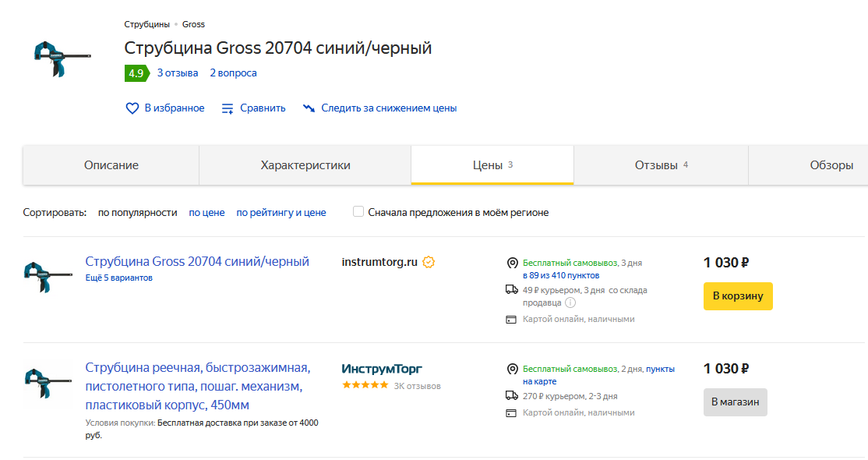Click the instrumtorg.ru verified badge icon

pyautogui.click(x=429, y=262)
